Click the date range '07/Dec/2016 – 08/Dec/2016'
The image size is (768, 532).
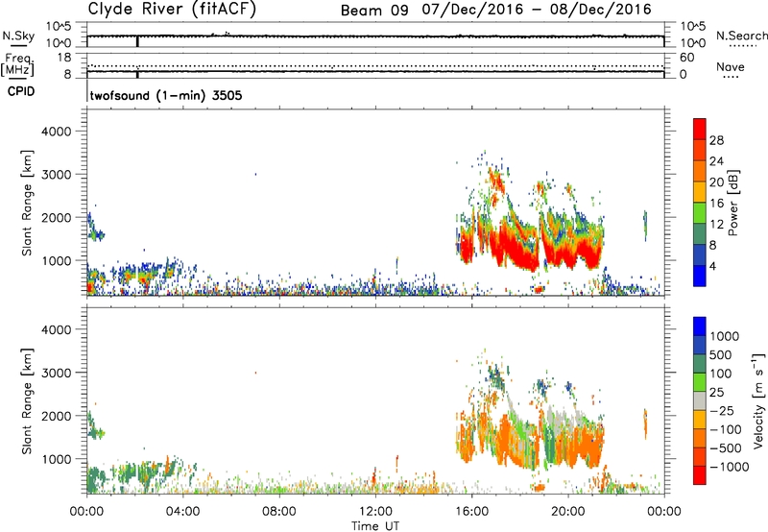click(x=537, y=10)
